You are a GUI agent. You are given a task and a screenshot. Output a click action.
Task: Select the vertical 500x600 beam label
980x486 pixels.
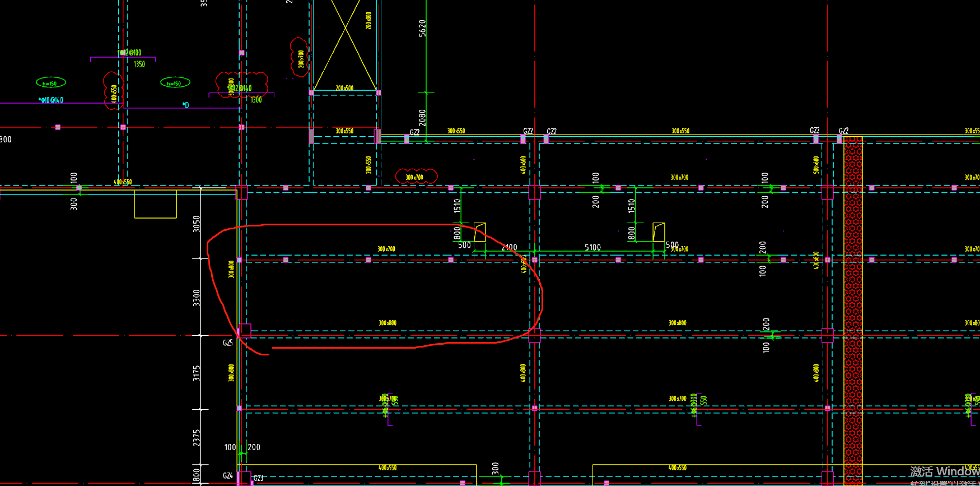[816, 165]
